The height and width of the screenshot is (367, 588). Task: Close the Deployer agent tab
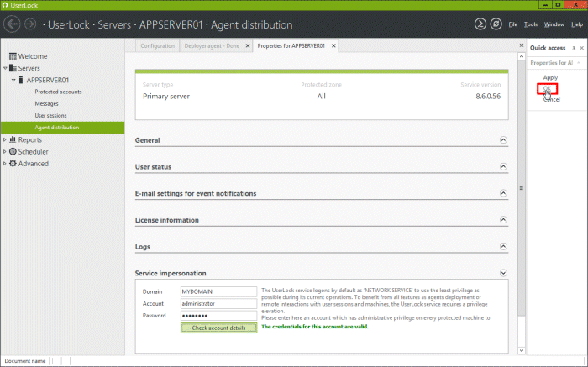point(248,45)
